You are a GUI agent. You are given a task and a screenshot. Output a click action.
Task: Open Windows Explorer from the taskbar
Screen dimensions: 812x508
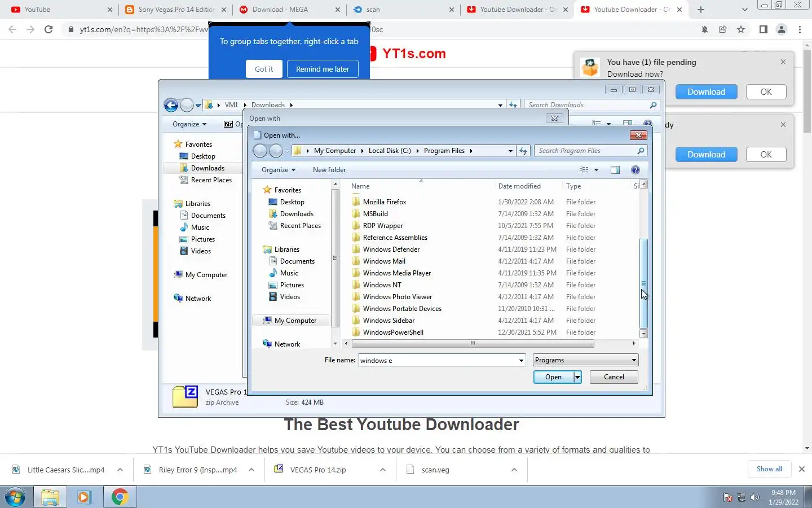click(x=50, y=497)
